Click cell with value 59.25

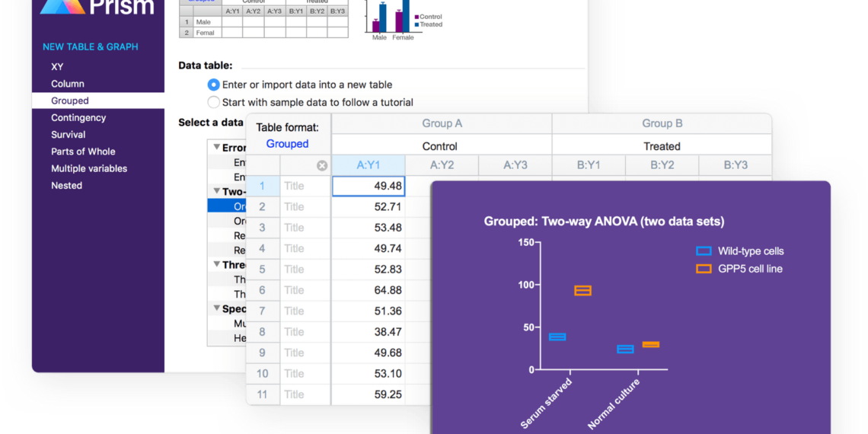tap(368, 394)
